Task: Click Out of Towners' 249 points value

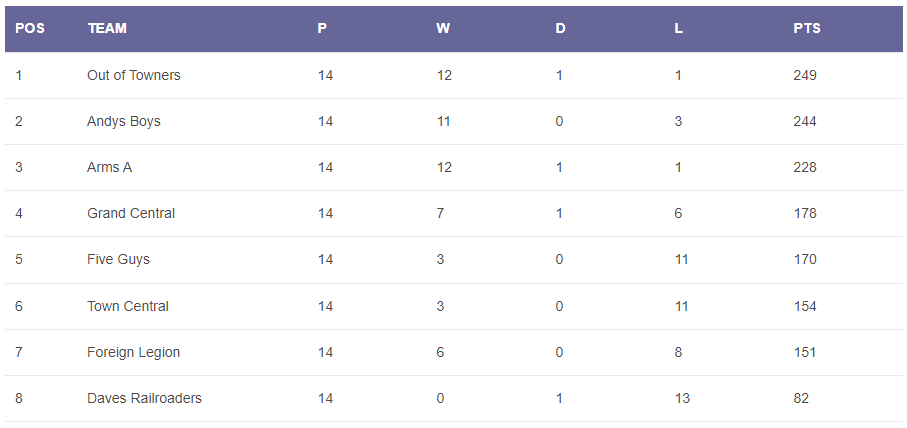Action: 805,75
